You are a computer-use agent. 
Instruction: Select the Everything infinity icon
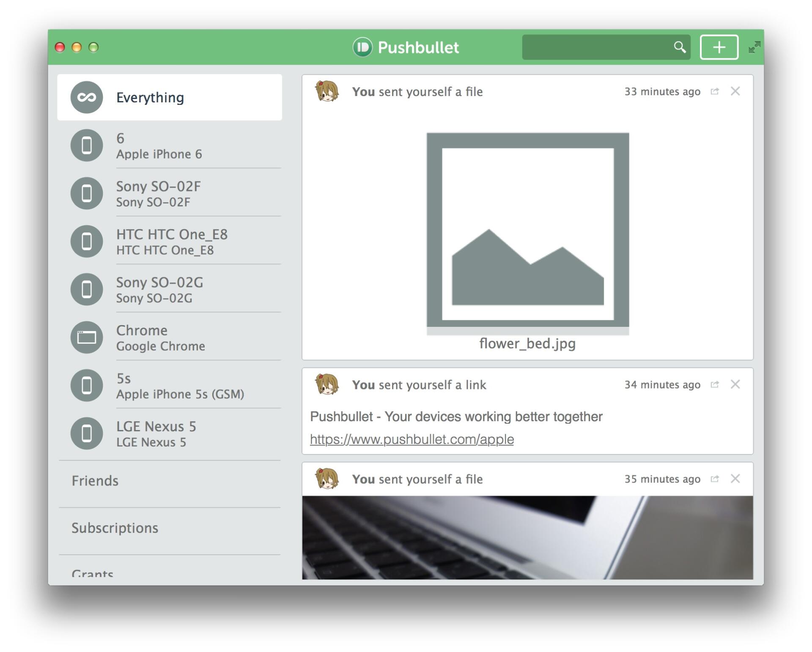tap(87, 97)
